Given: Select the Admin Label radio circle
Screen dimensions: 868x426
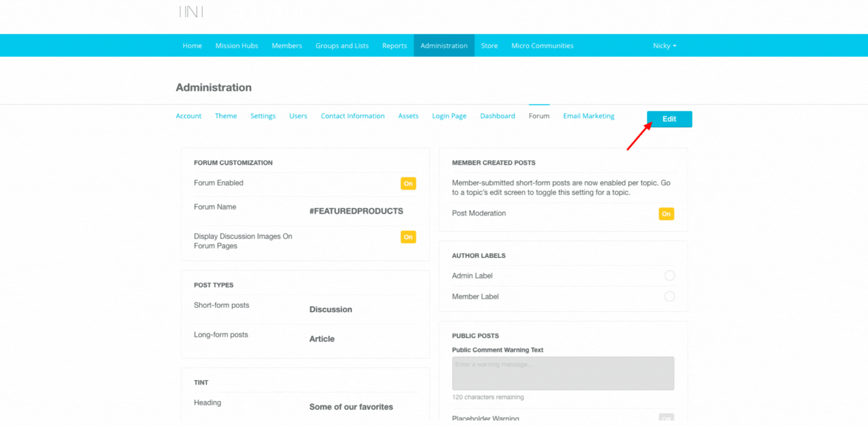Looking at the screenshot, I should (669, 276).
